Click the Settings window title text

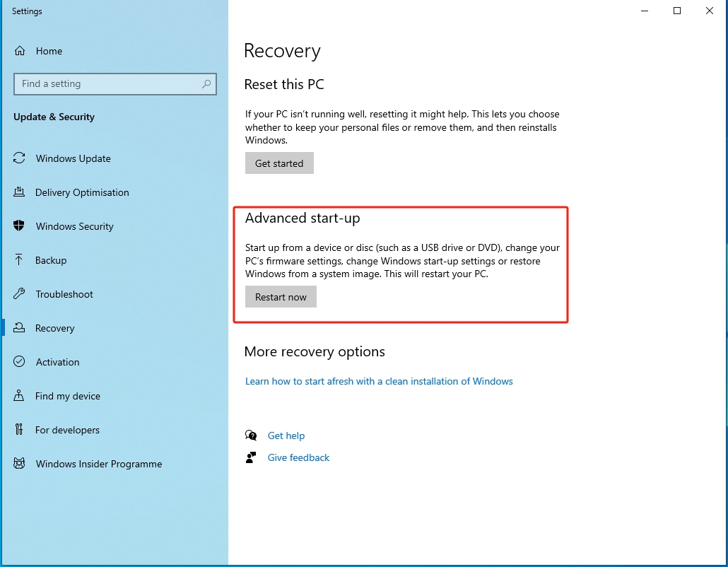click(x=27, y=11)
